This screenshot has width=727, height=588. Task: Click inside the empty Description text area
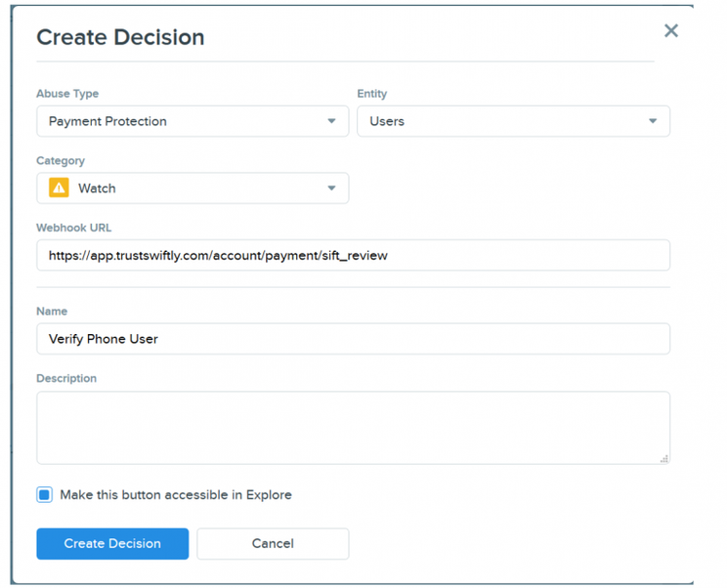(x=353, y=428)
